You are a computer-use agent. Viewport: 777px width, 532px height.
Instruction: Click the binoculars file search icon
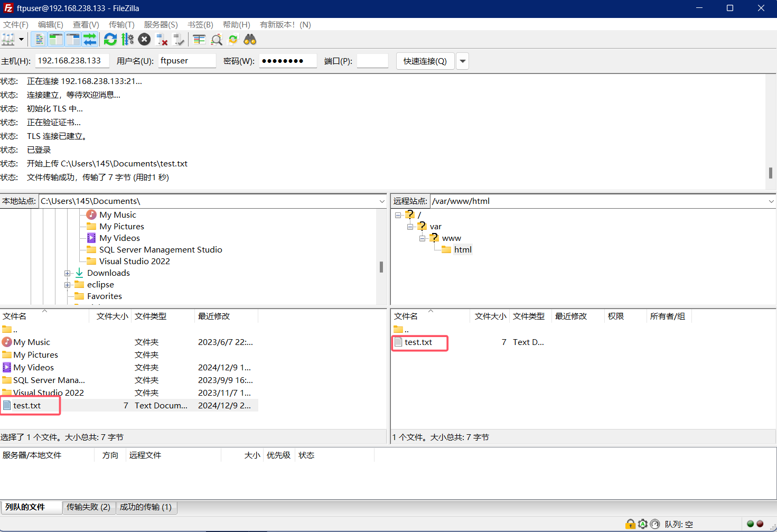pos(250,40)
